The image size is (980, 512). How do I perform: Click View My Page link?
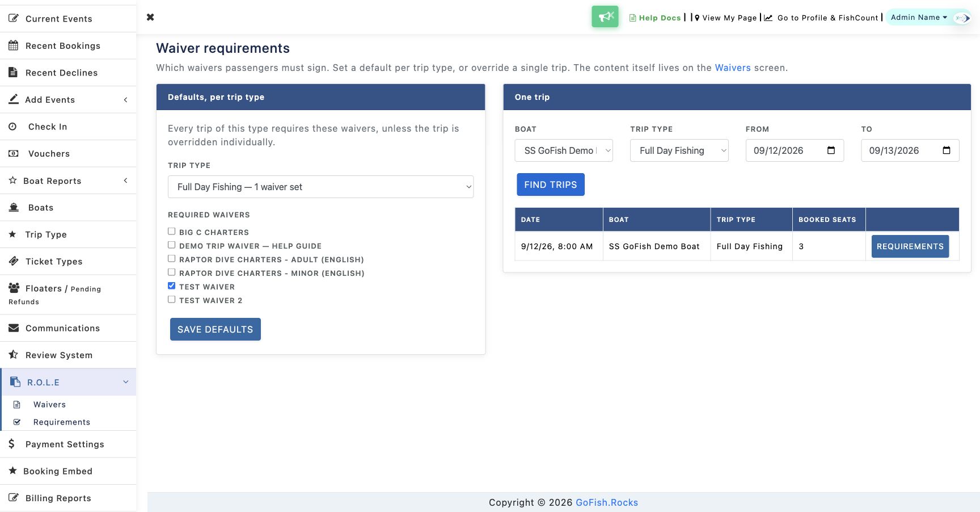click(725, 18)
